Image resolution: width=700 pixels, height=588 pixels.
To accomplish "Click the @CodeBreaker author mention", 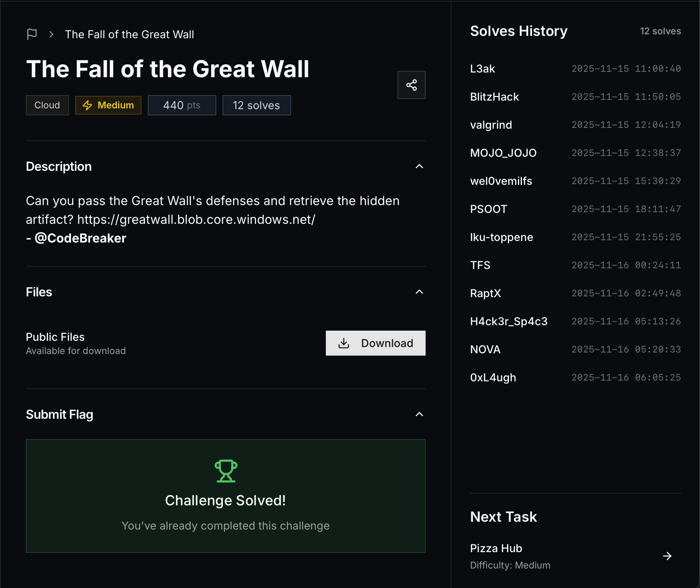I will [80, 238].
